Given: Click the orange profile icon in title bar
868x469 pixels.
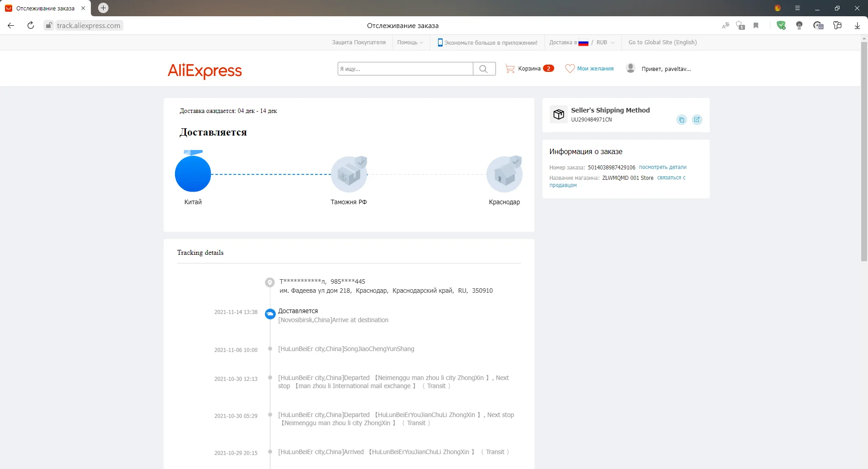Looking at the screenshot, I should [x=778, y=8].
